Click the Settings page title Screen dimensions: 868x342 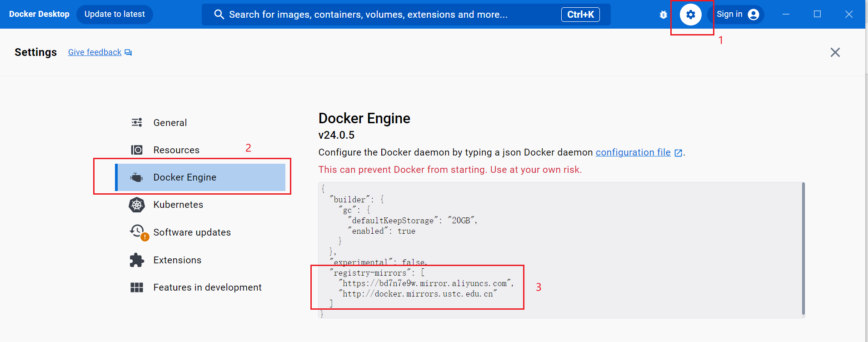[x=35, y=52]
